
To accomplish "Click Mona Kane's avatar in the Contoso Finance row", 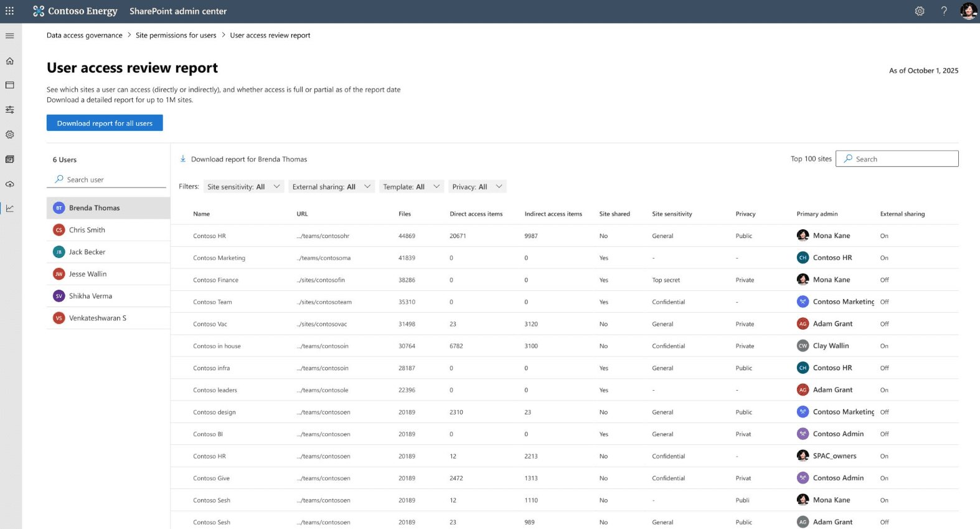I will [803, 280].
